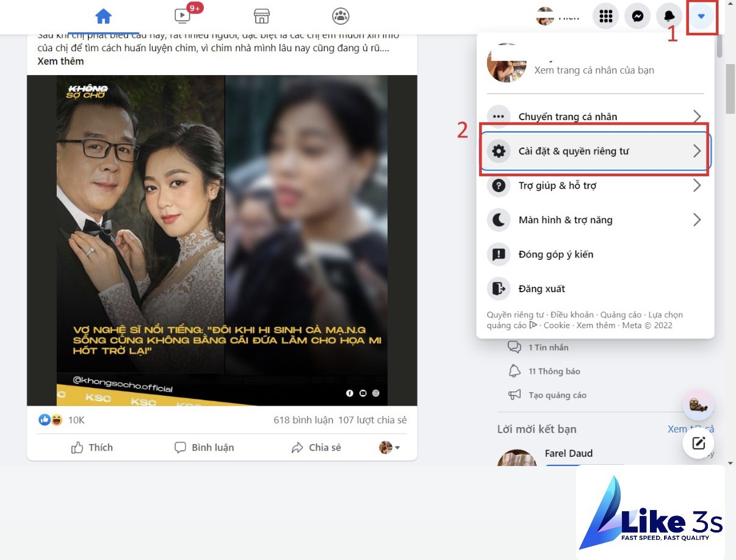Open Messenger chat icon

pos(637,16)
